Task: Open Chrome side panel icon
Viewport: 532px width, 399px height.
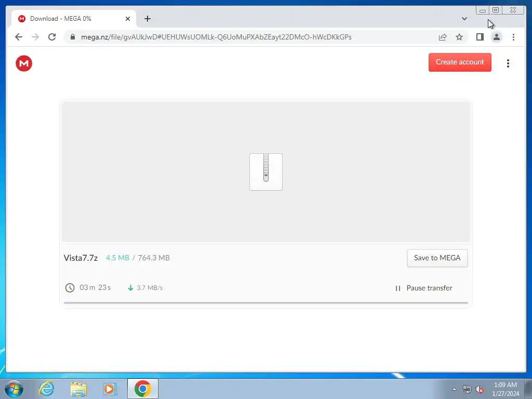Action: point(480,37)
